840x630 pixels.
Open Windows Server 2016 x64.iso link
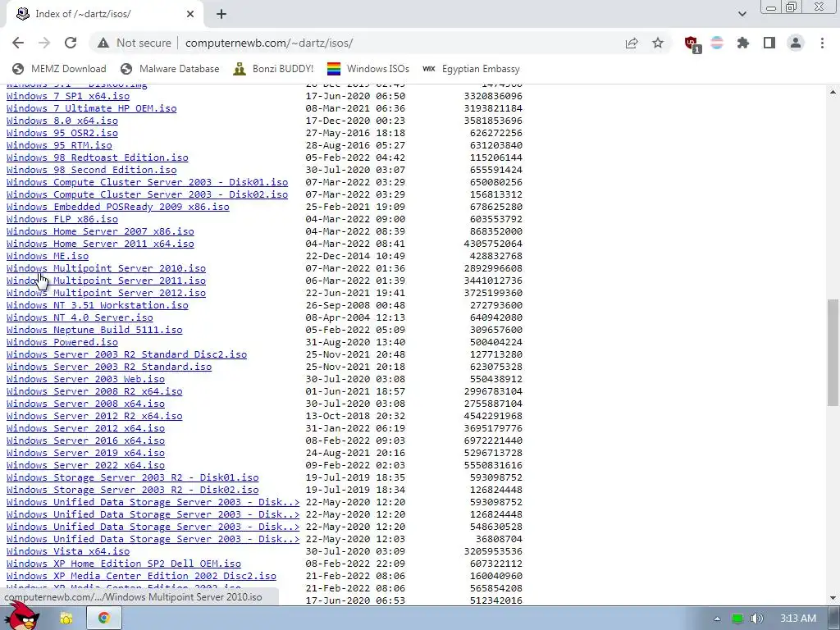coord(85,441)
